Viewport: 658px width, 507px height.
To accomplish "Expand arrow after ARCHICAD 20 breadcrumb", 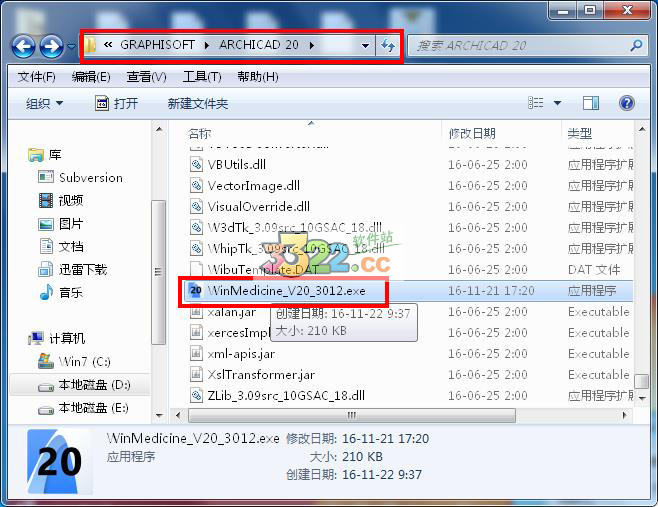I will (311, 45).
